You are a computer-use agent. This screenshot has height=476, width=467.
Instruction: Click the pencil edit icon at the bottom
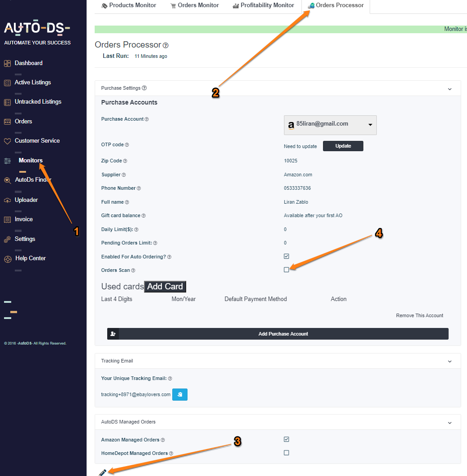pyautogui.click(x=103, y=473)
